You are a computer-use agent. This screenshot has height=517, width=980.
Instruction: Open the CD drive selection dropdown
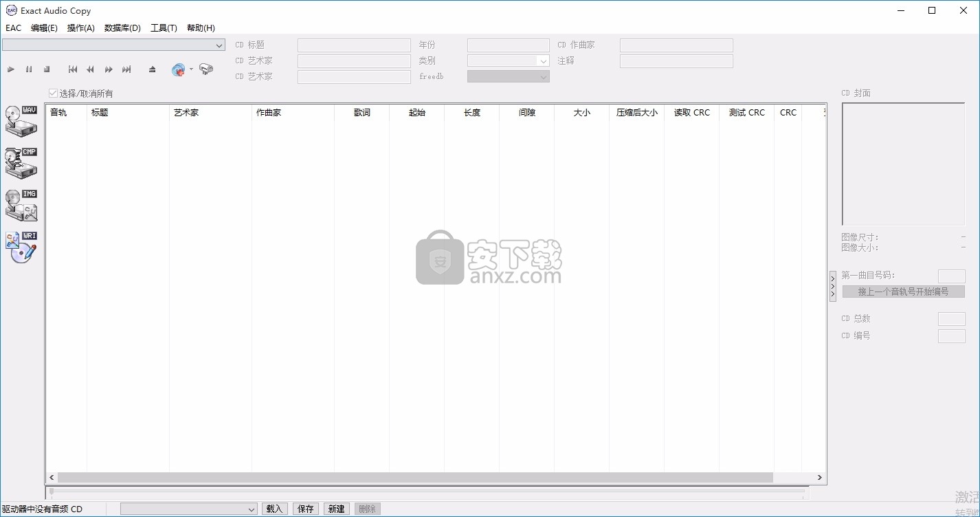click(x=113, y=45)
